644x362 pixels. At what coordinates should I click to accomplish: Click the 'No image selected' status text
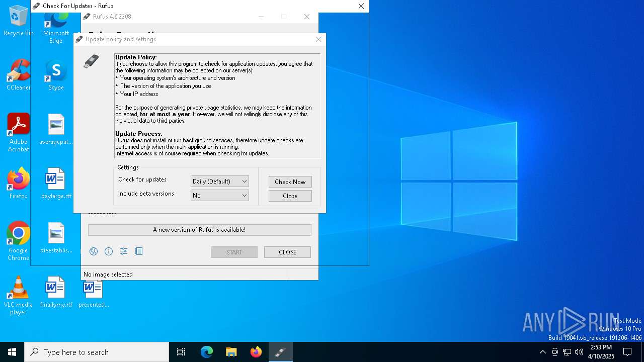(108, 275)
